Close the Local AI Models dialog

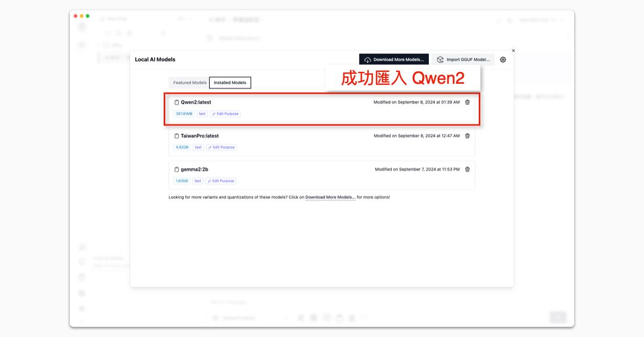513,50
